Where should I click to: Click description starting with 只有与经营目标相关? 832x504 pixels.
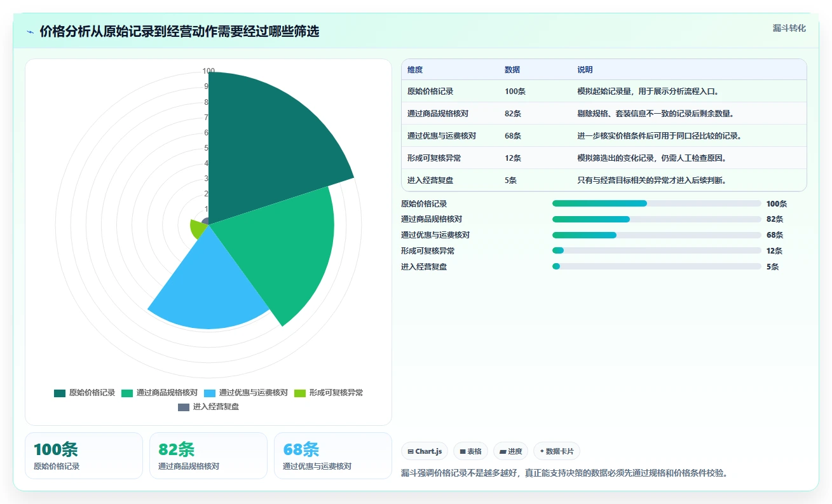pyautogui.click(x=652, y=180)
